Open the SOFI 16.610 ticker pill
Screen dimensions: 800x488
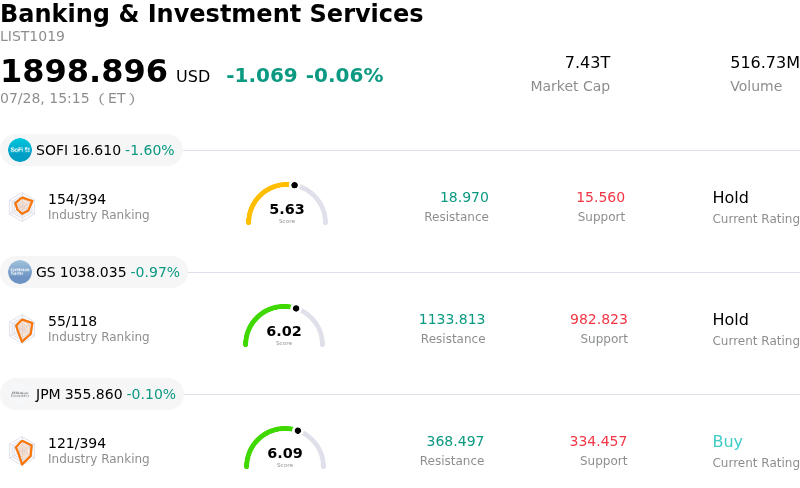coord(91,150)
